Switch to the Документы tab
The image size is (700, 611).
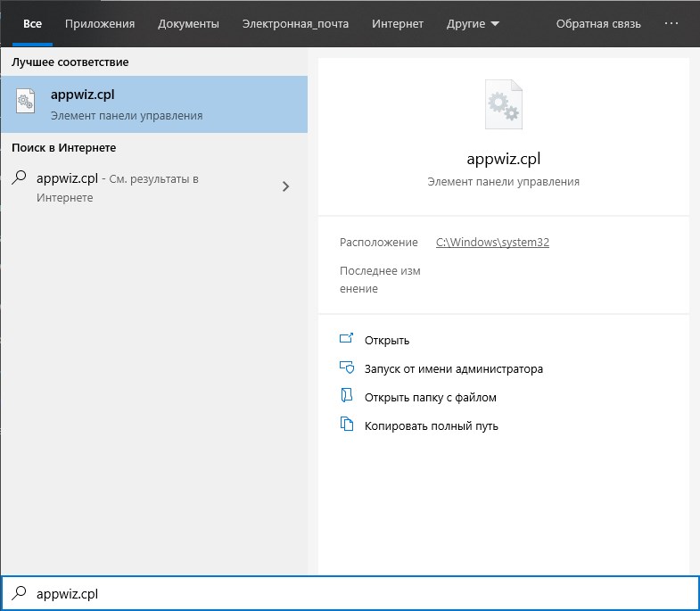(x=188, y=23)
